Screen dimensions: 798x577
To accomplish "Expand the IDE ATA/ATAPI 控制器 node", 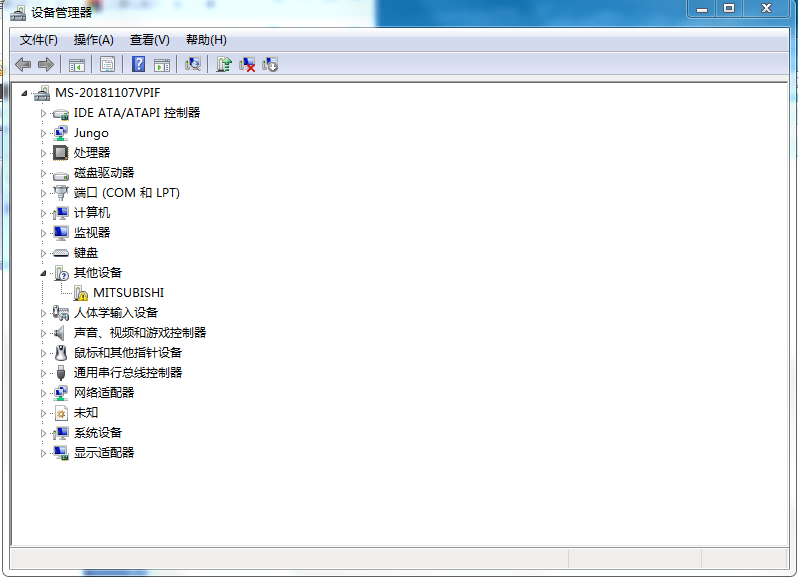I will click(x=43, y=113).
